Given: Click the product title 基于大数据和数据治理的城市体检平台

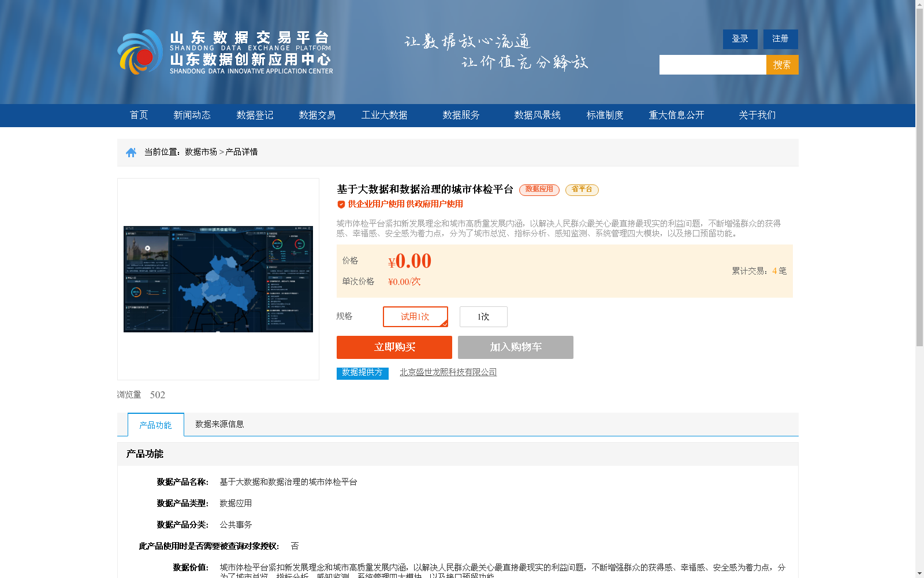Looking at the screenshot, I should click(x=425, y=190).
